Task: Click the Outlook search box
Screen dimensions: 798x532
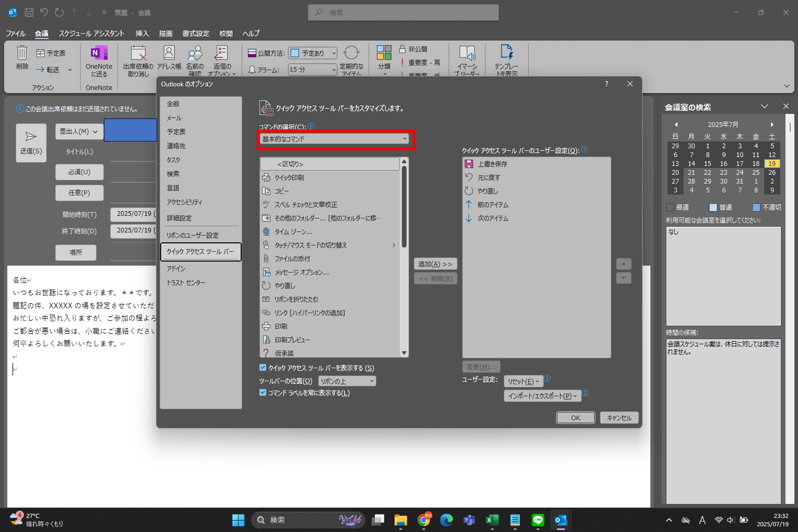Action: coord(403,13)
